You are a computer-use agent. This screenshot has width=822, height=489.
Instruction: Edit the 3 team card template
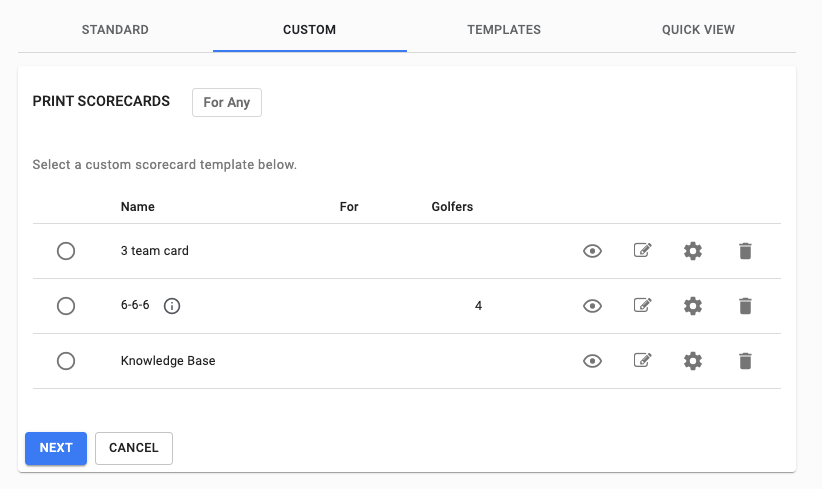click(643, 250)
